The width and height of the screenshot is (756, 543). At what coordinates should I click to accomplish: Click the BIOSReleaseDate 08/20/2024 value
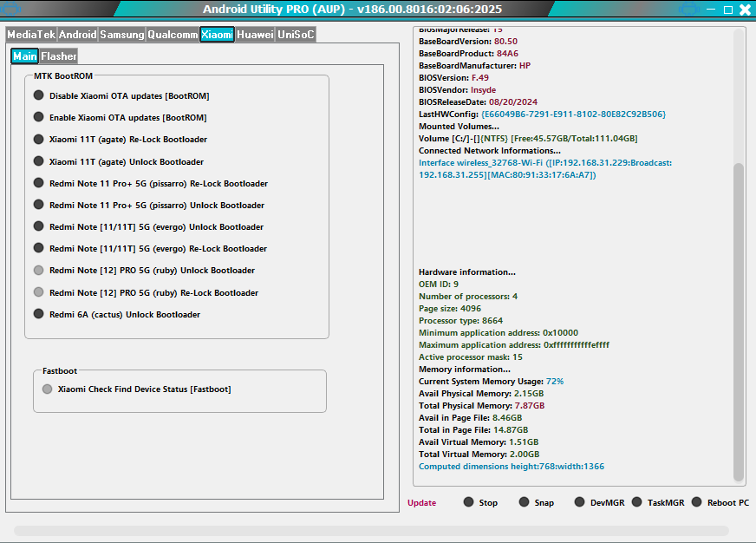click(x=513, y=102)
